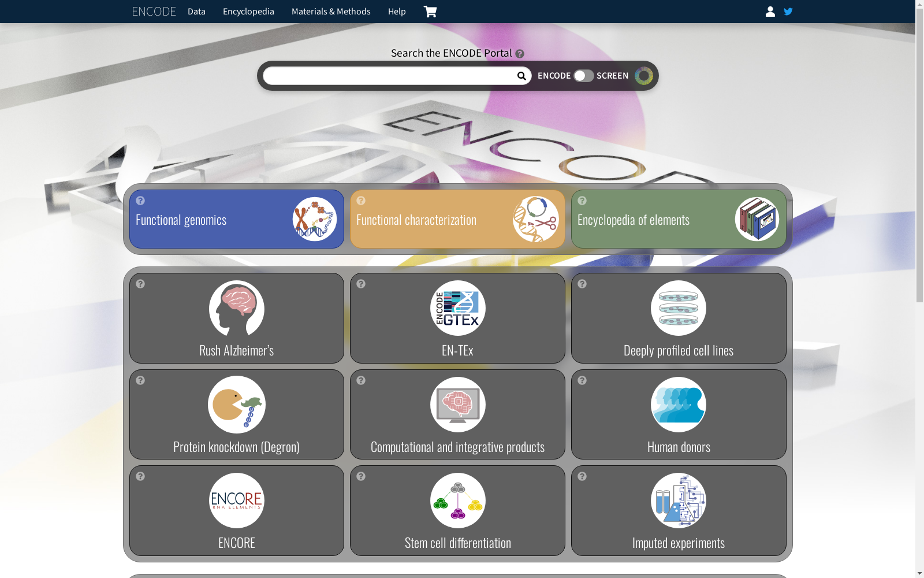Image resolution: width=924 pixels, height=578 pixels.
Task: Click the petri dishes icon for cell lines
Action: point(679,308)
